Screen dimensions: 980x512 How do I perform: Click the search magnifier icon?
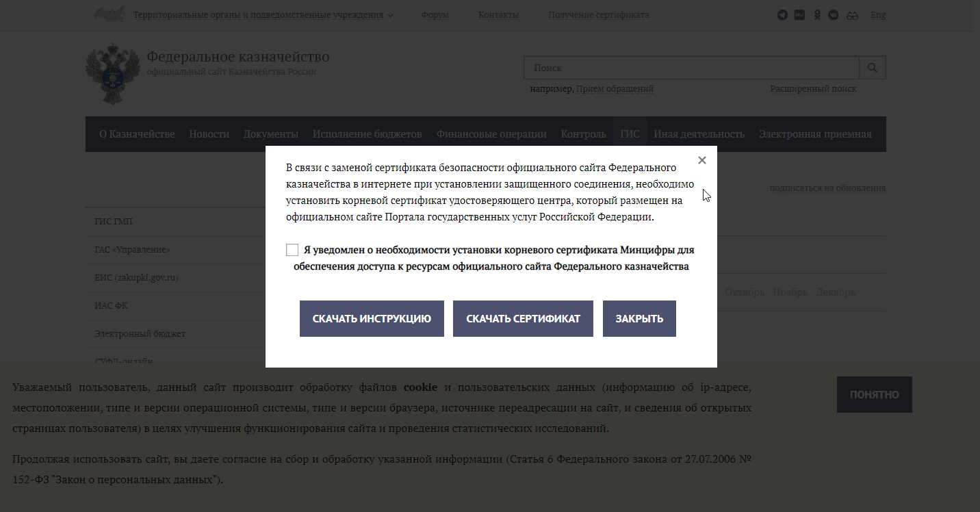click(x=872, y=68)
